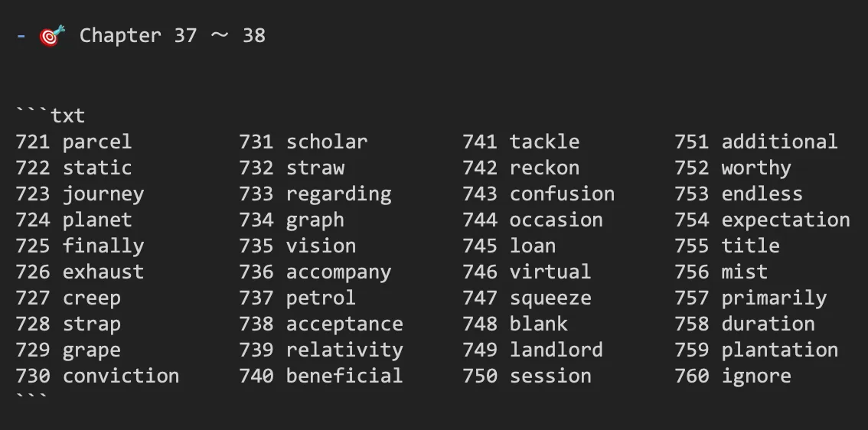
Task: Click the word conviction
Action: [121, 376]
